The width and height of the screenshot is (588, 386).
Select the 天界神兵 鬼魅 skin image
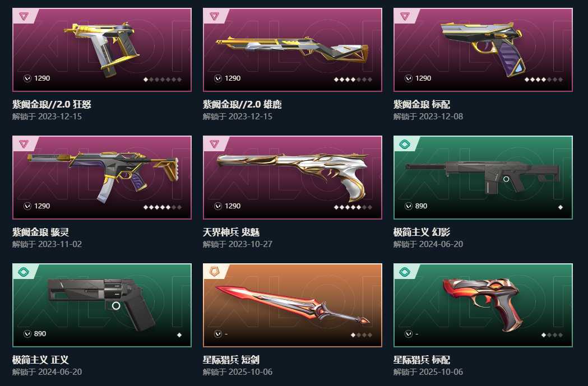[x=293, y=178]
